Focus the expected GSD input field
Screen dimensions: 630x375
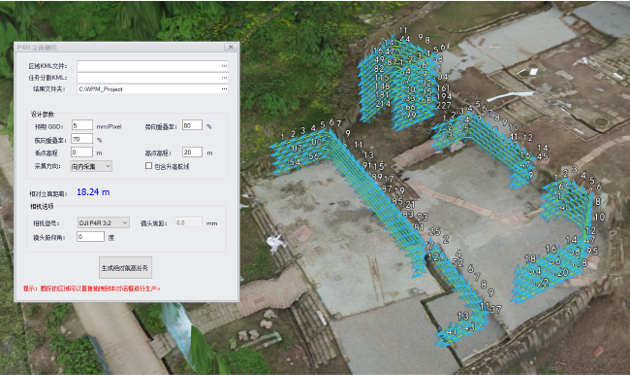tap(82, 125)
